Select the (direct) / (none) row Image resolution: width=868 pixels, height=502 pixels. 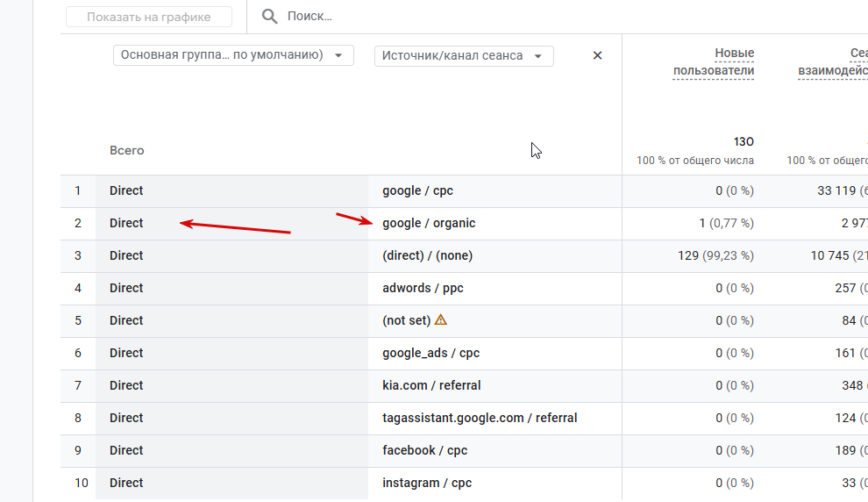(x=429, y=255)
